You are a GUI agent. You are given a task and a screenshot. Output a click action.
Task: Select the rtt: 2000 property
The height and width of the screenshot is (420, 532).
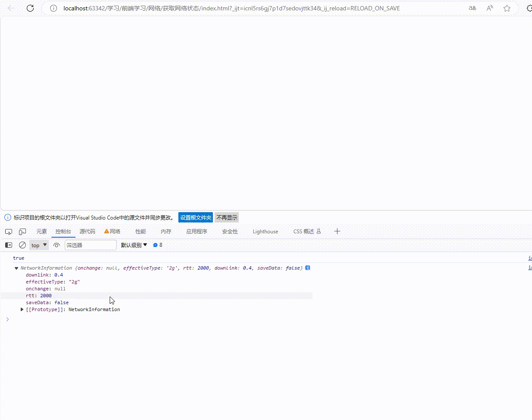38,296
